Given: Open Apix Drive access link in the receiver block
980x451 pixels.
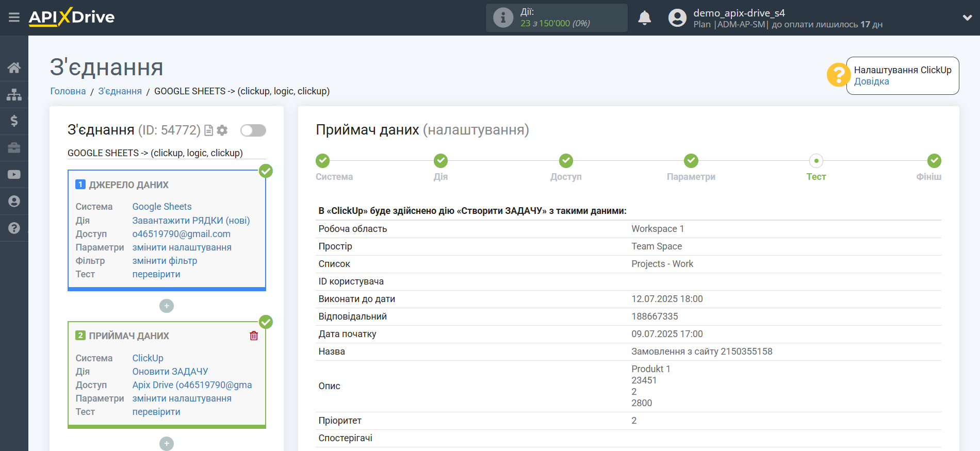Looking at the screenshot, I should click(x=192, y=385).
